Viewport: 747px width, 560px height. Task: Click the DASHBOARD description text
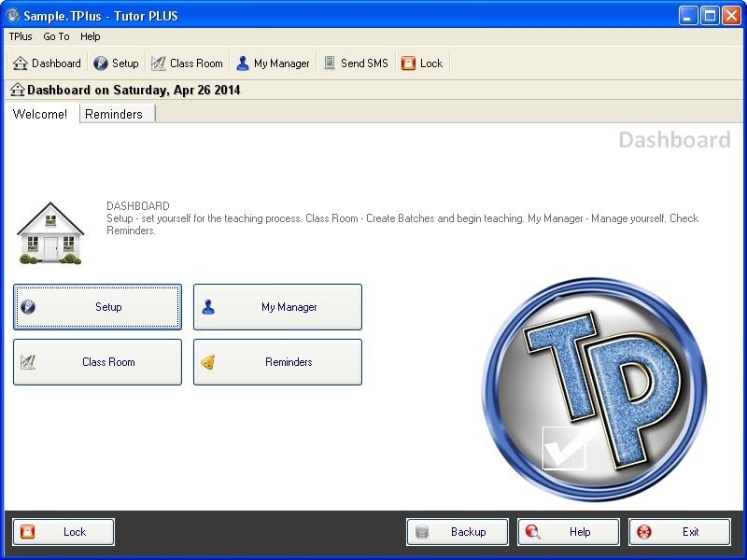[x=402, y=218]
